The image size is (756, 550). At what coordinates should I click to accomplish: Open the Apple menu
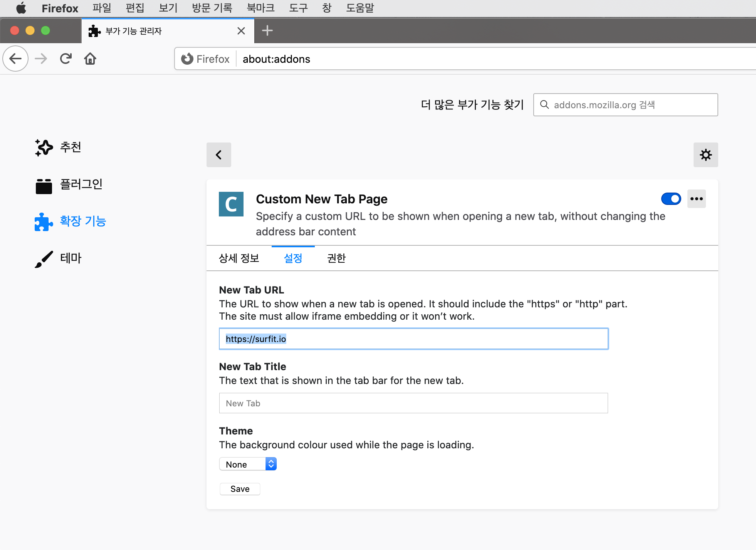click(x=21, y=8)
